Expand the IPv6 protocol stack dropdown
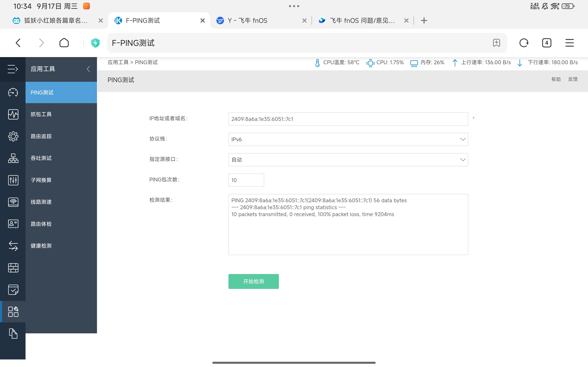 point(348,139)
